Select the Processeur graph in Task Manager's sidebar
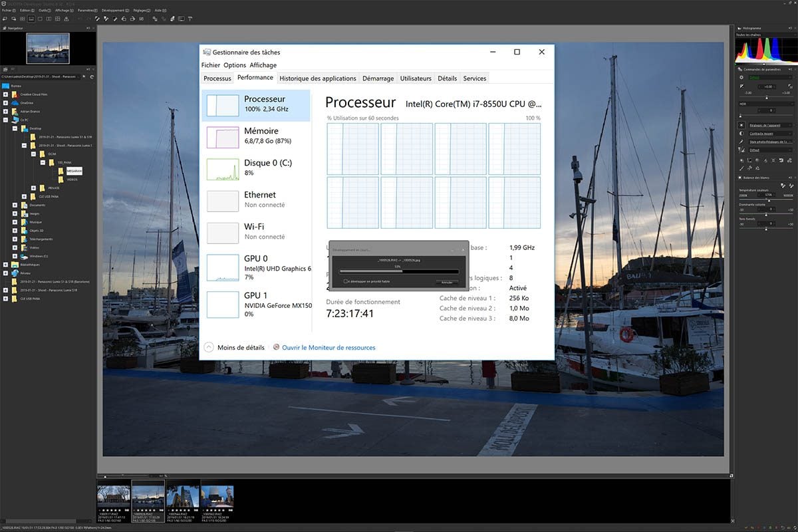This screenshot has height=532, width=798. click(x=223, y=105)
